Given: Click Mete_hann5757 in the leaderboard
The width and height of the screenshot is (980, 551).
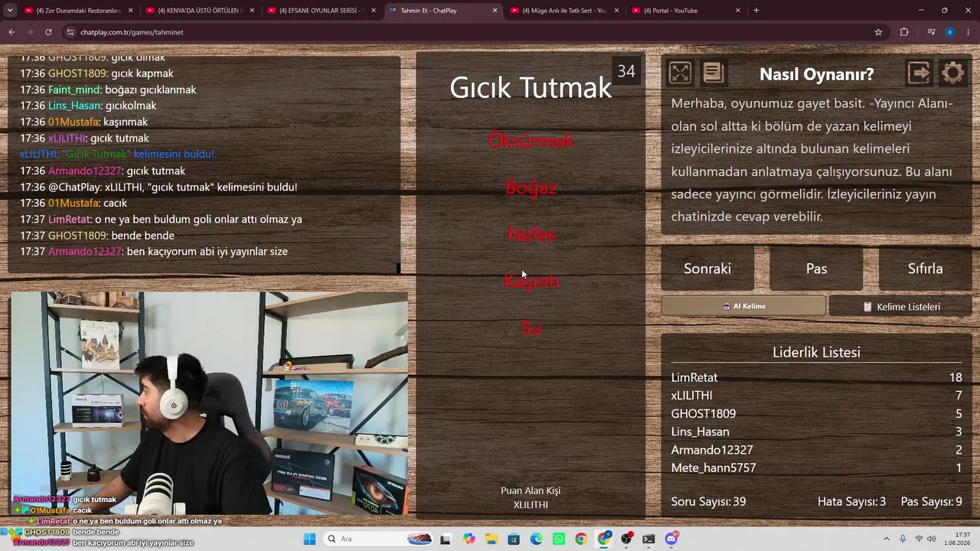Looking at the screenshot, I should point(714,468).
